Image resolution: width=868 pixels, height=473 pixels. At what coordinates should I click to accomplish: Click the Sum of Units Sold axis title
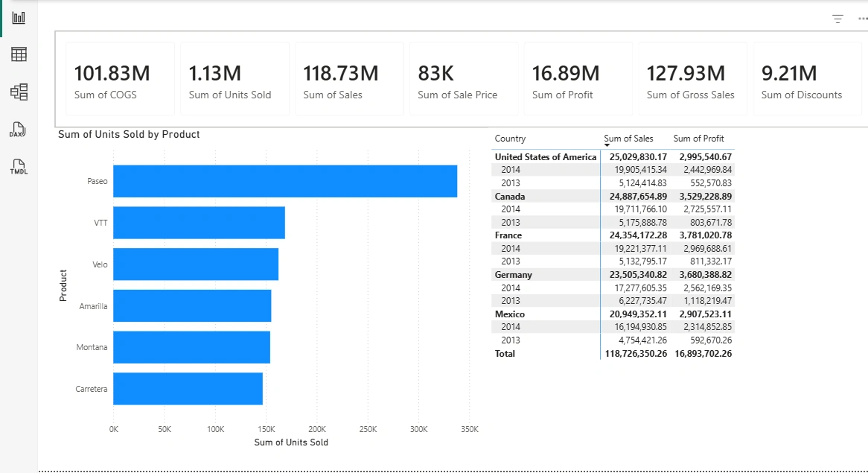(291, 442)
